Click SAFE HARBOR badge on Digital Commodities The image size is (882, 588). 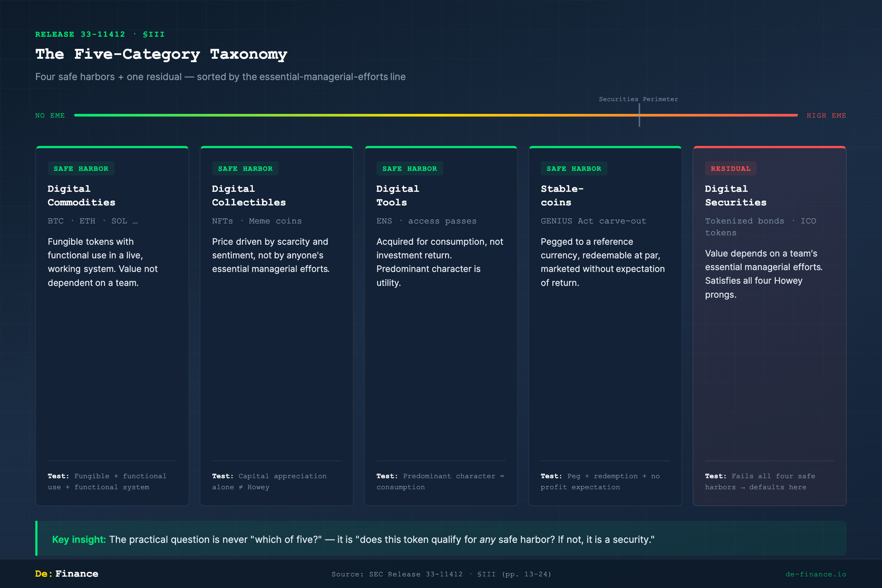(81, 169)
